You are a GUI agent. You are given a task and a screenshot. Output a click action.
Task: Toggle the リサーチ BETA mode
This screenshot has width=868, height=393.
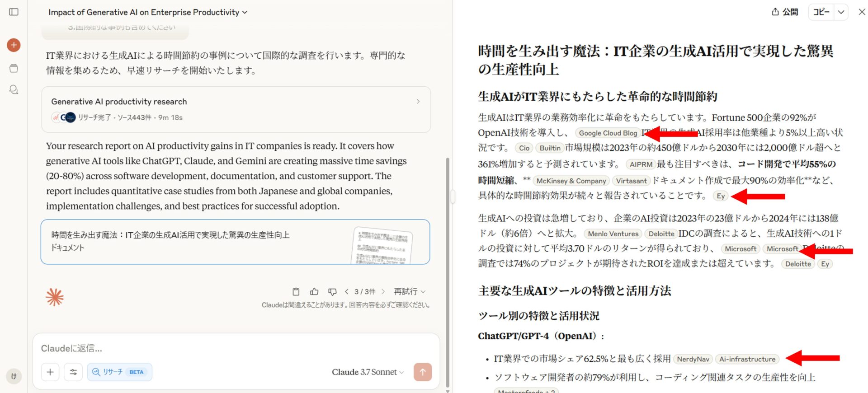119,372
